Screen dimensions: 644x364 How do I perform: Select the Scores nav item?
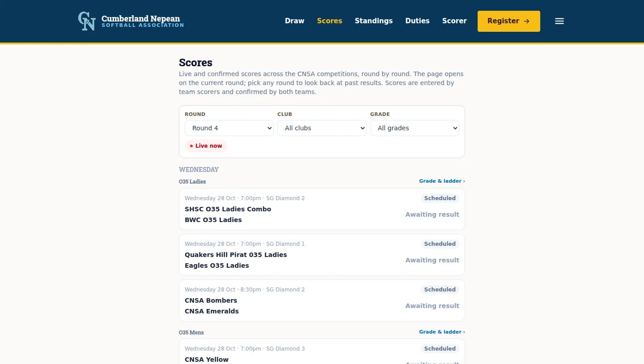pyautogui.click(x=330, y=21)
